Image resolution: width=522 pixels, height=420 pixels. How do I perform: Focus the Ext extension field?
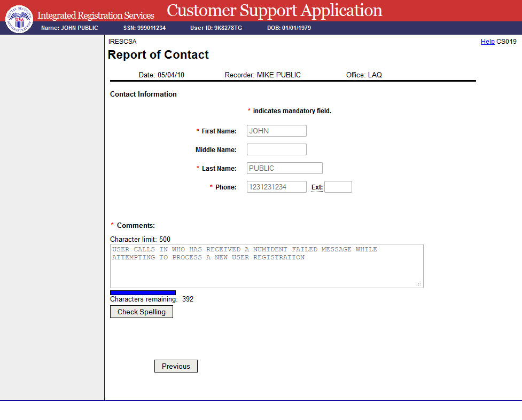tap(338, 187)
